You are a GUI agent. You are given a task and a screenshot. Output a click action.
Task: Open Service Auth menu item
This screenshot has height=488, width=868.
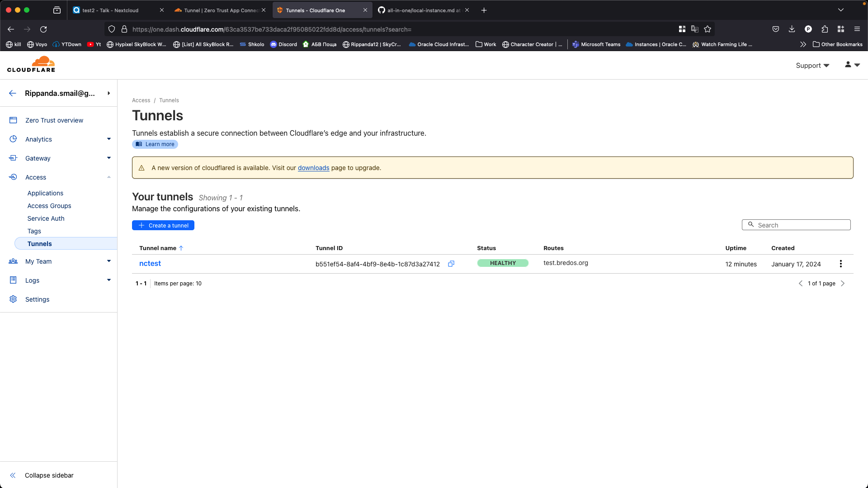click(x=46, y=218)
